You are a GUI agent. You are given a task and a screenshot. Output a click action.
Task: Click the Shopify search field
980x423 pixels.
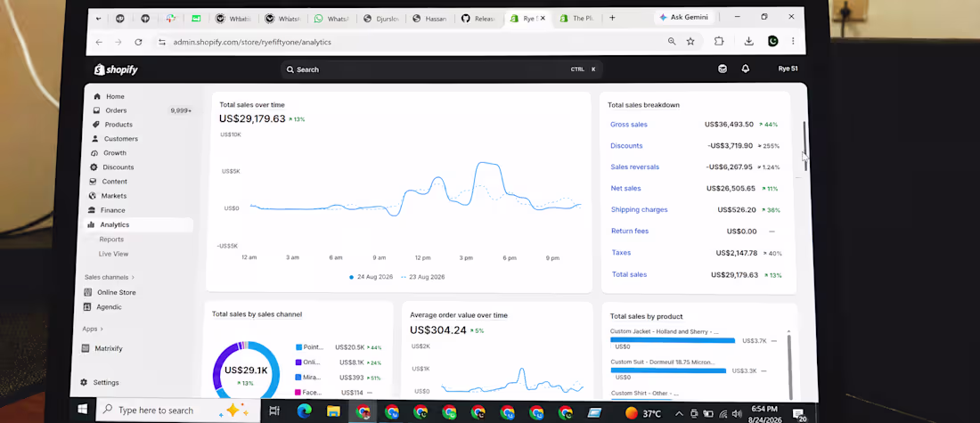[441, 69]
